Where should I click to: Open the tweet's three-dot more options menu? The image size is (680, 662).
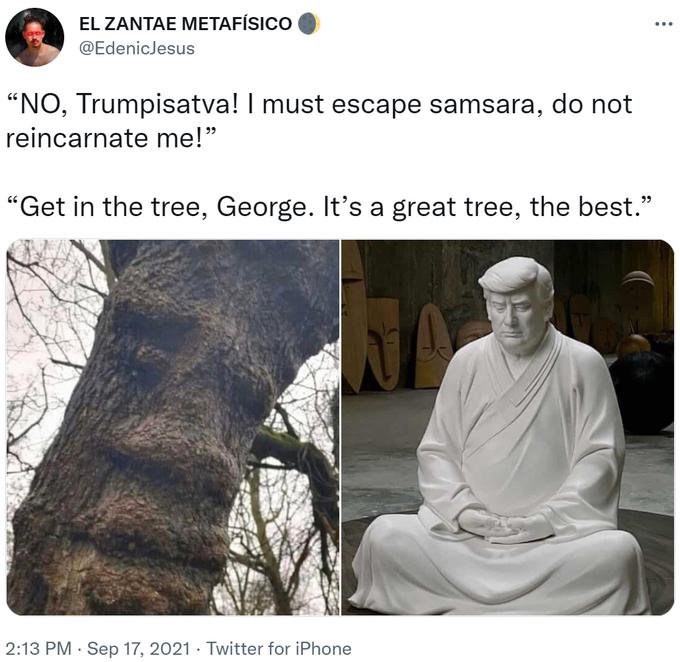(x=664, y=24)
